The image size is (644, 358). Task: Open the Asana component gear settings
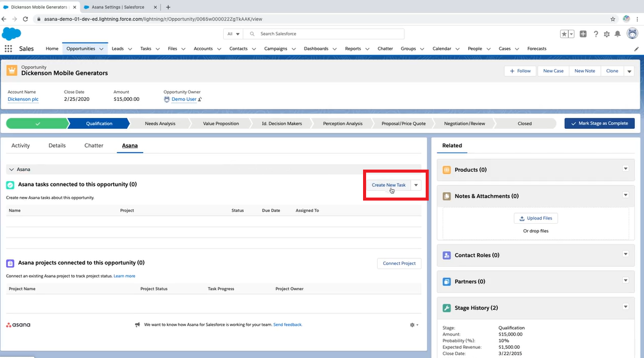point(414,325)
